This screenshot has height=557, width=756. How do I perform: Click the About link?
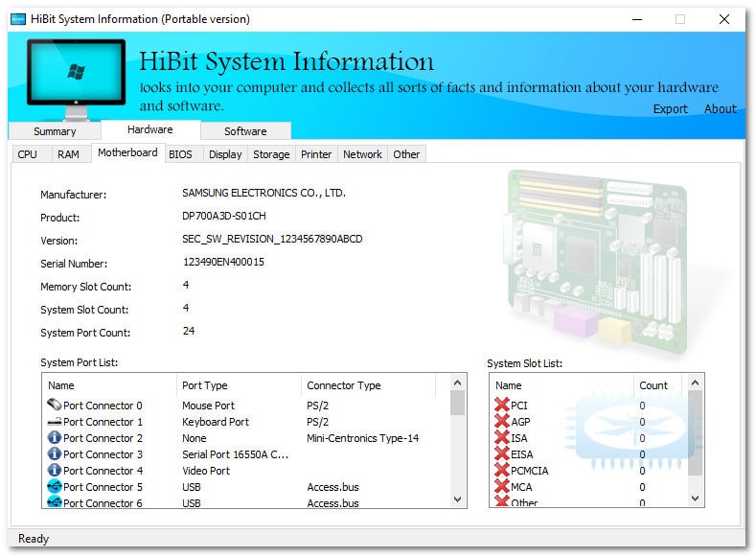click(721, 109)
